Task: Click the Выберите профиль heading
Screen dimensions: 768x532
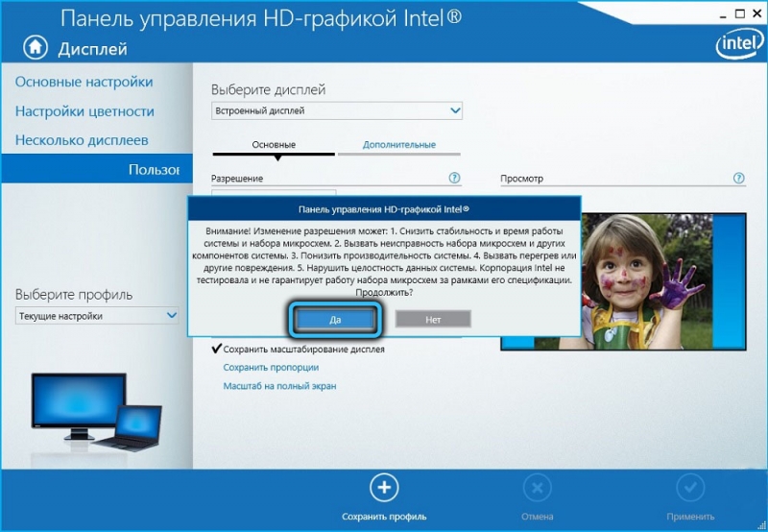Action: coord(74,295)
